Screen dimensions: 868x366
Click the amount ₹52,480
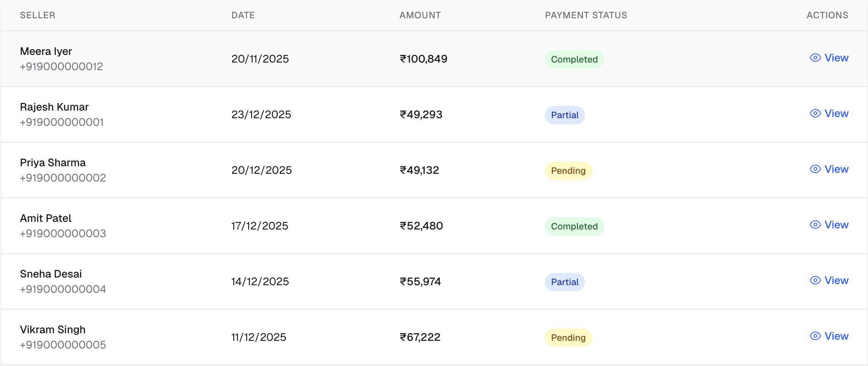tap(421, 226)
